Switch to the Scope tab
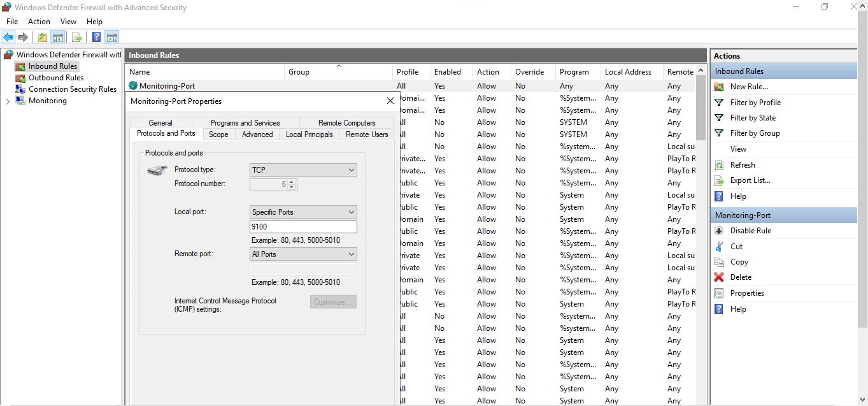Viewport: 868px width, 406px height. (x=218, y=134)
